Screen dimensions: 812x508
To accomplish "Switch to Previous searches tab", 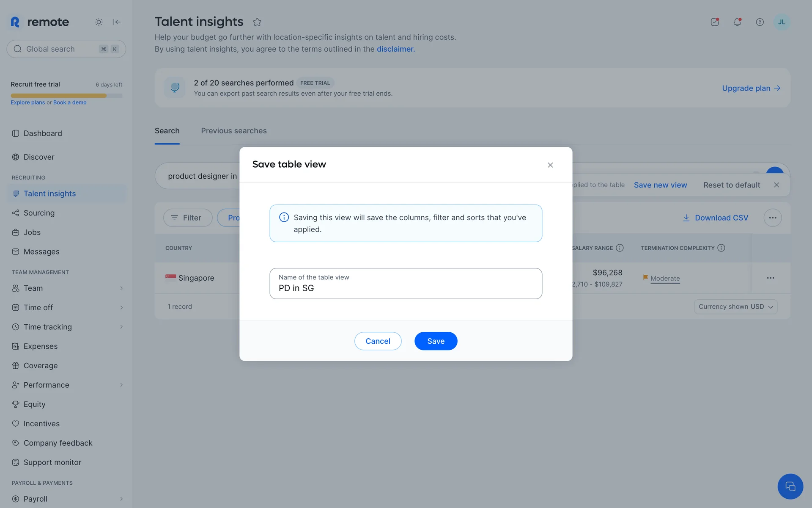I will [233, 131].
